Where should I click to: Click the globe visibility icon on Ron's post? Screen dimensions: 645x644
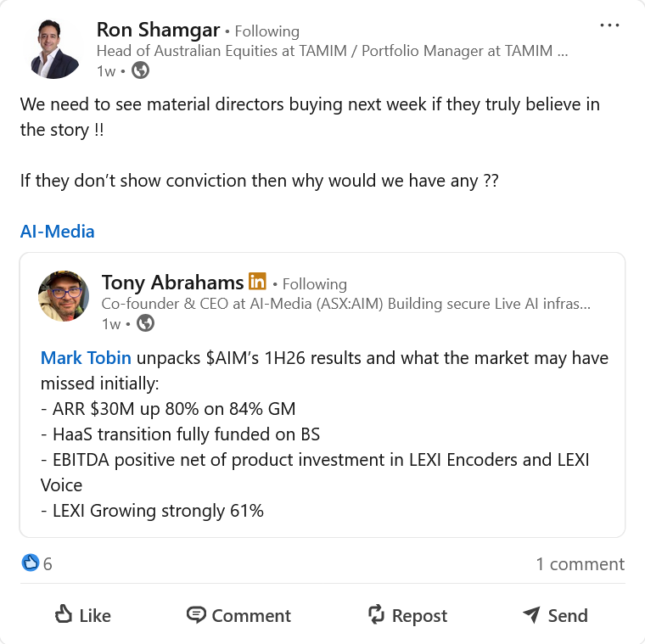click(141, 70)
